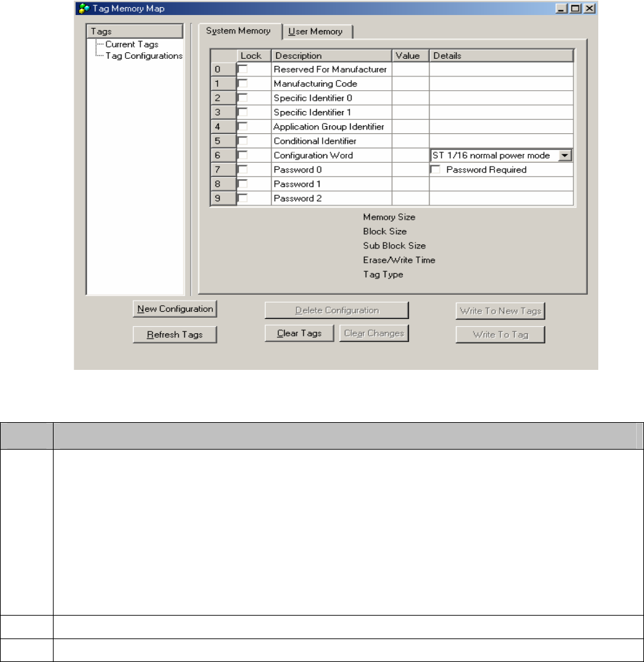
Task: Select the System Memory tab
Action: click(239, 31)
